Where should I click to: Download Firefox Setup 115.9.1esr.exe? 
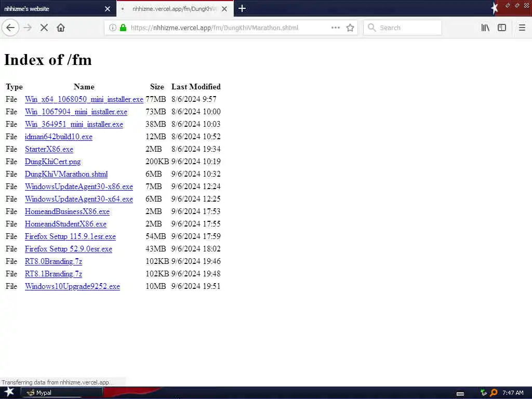pyautogui.click(x=70, y=236)
